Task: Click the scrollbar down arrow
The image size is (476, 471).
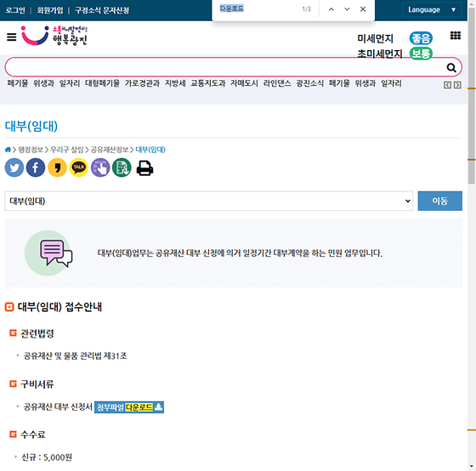Action: pyautogui.click(x=472, y=467)
